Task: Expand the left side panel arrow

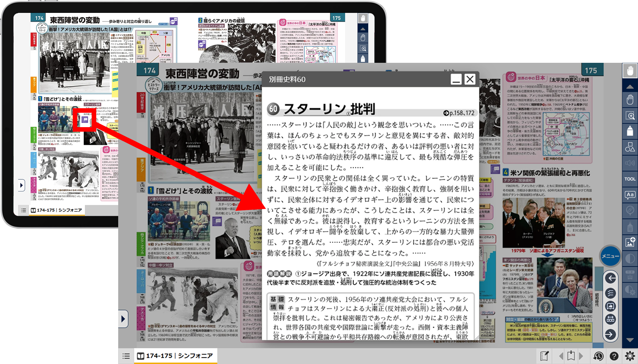Action: (123, 319)
